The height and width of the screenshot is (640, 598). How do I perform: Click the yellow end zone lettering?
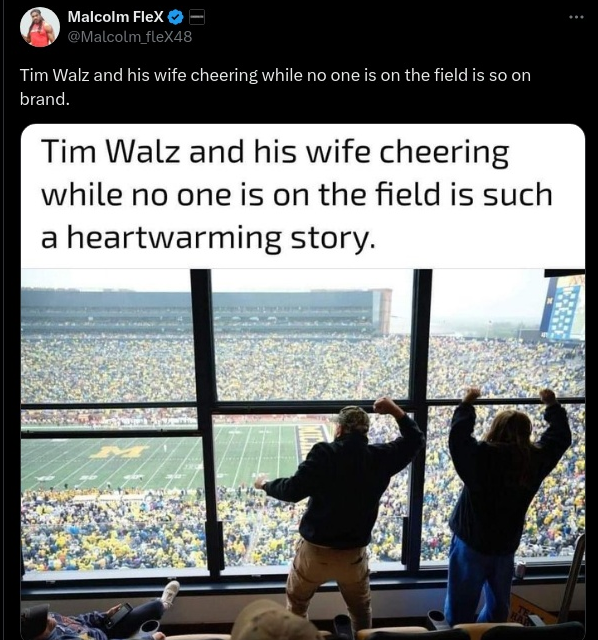[310, 440]
